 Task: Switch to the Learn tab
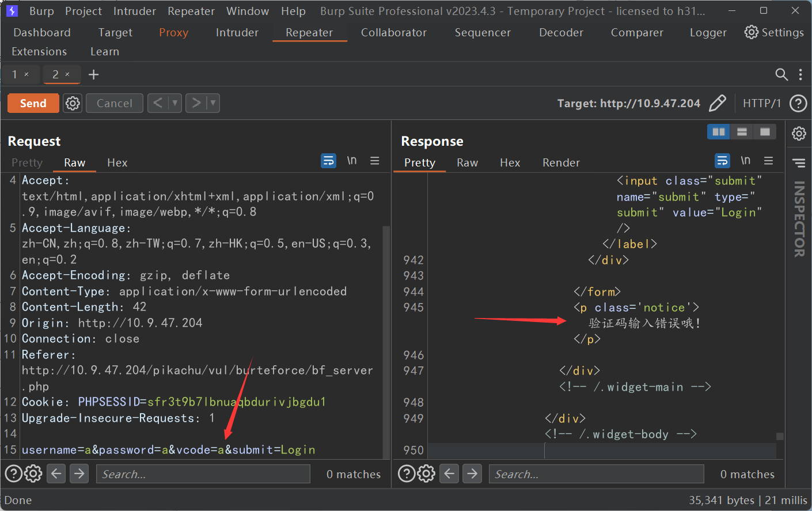point(105,51)
